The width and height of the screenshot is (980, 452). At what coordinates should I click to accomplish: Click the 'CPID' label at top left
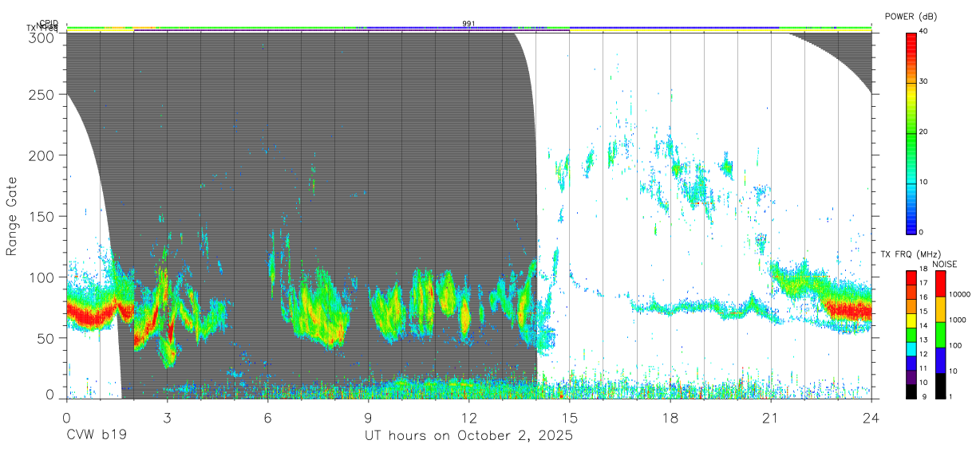(x=49, y=23)
